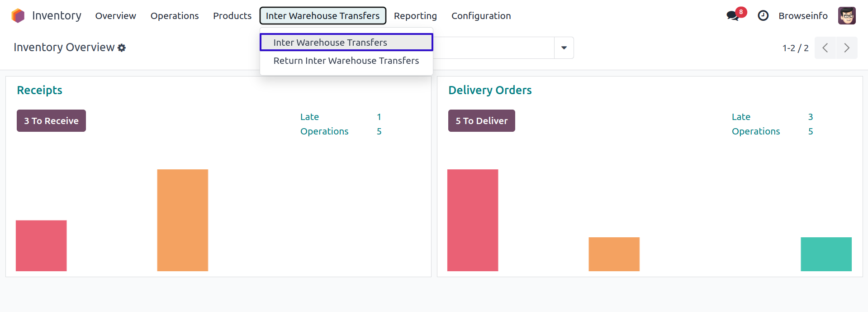Open the Configuration menu
The height and width of the screenshot is (312, 868).
click(481, 16)
